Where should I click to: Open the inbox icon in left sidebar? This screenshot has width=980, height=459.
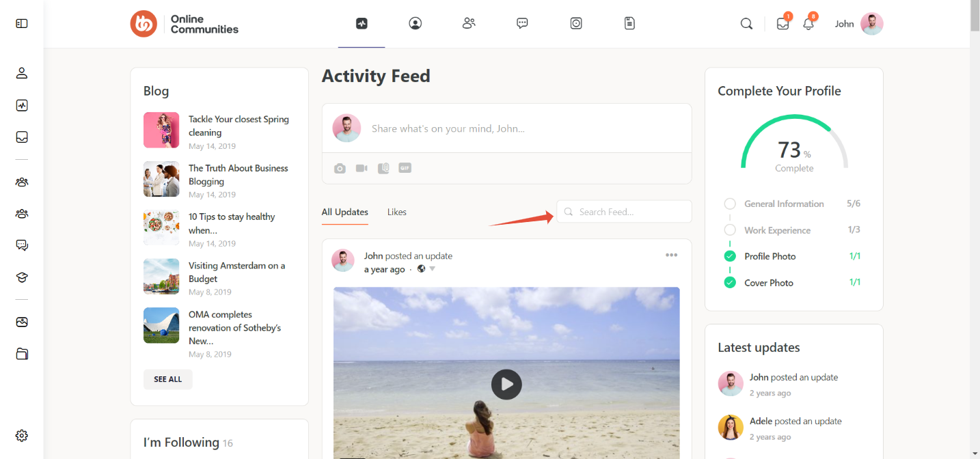[x=22, y=137]
